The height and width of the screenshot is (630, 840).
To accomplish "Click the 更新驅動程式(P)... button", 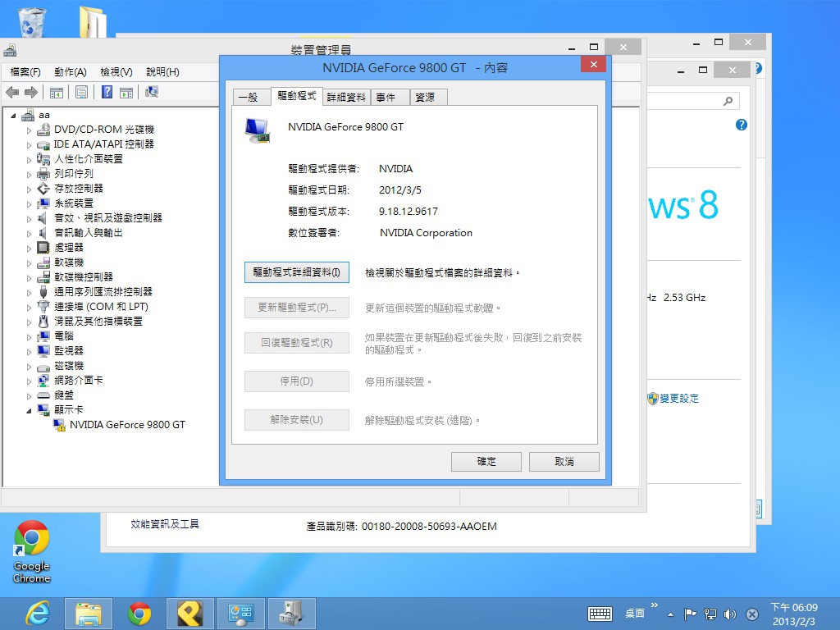I will [x=297, y=308].
